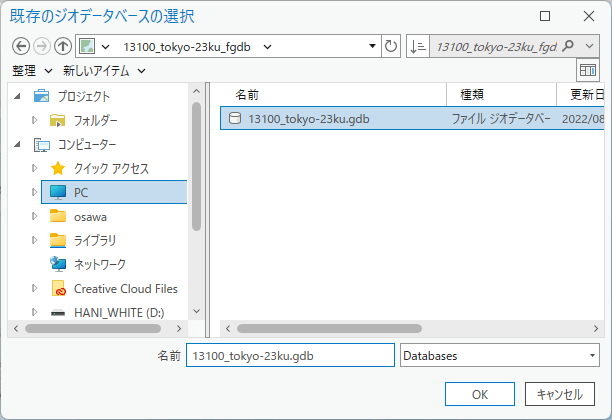Screen dimensions: 612x420
Task: Select the 13100_tokyo-23ku.gdb file row
Action: tap(412, 118)
